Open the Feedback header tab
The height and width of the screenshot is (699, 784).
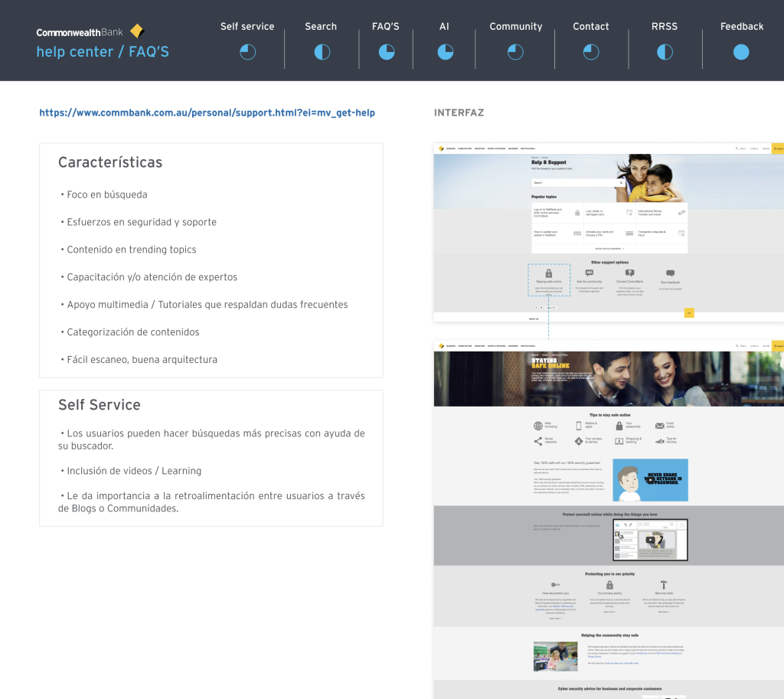pyautogui.click(x=741, y=27)
